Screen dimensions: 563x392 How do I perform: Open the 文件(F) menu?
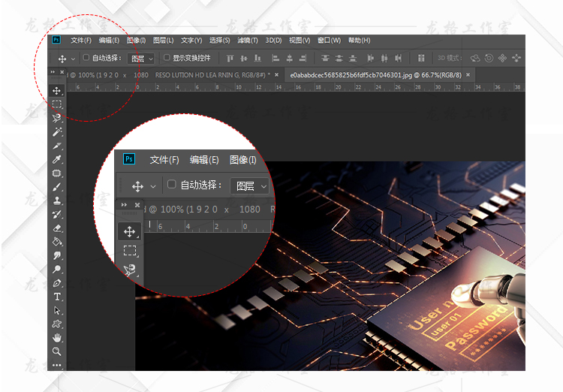click(81, 41)
